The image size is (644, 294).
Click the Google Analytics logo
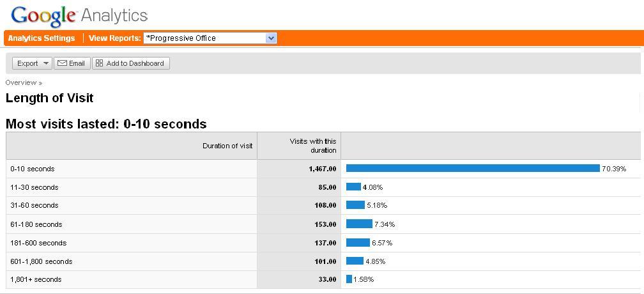79,17
